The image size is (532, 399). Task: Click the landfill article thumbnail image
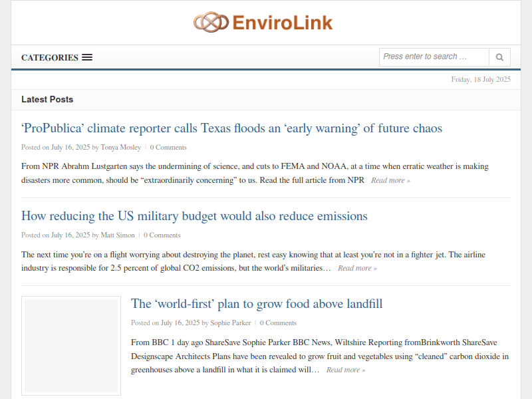click(70, 346)
